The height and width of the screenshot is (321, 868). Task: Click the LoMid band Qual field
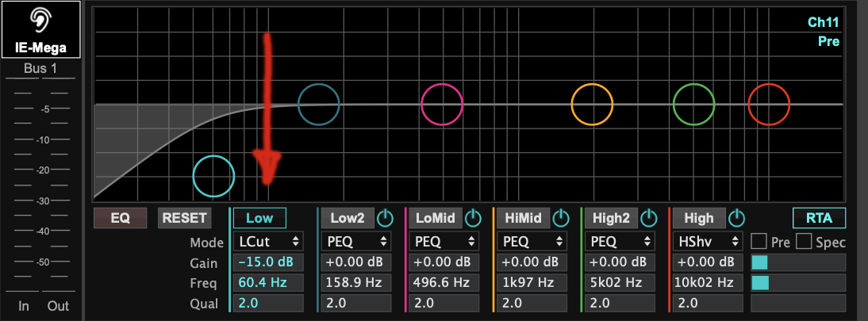[x=444, y=304]
